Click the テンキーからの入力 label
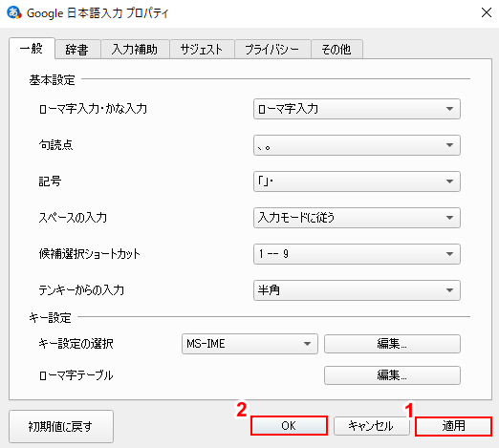 [81, 290]
